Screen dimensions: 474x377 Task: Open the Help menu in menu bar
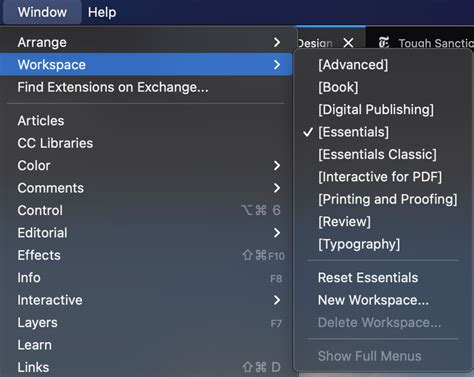click(x=102, y=12)
